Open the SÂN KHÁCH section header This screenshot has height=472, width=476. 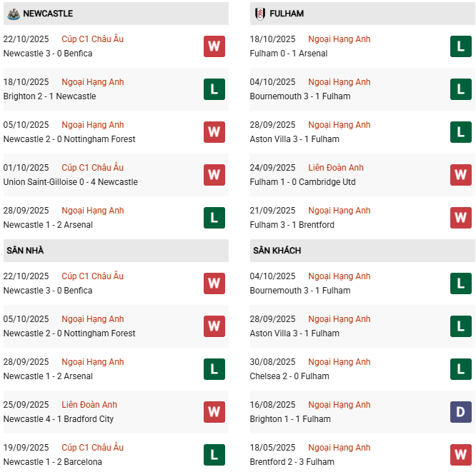pyautogui.click(x=277, y=251)
